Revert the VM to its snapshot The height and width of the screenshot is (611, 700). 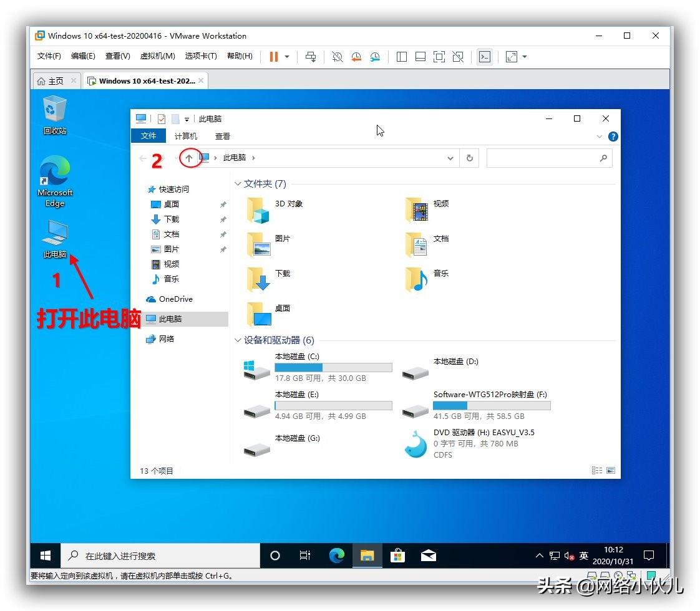pos(356,57)
